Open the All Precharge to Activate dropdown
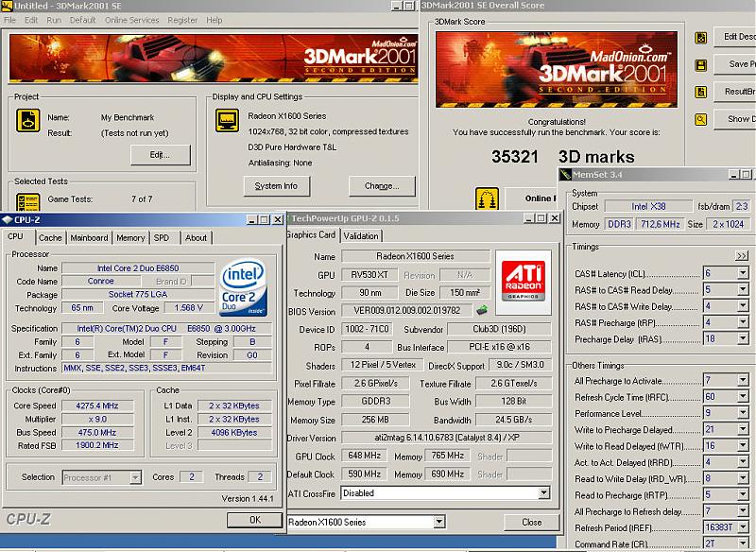Screen dimensions: 756x552 pyautogui.click(x=743, y=380)
